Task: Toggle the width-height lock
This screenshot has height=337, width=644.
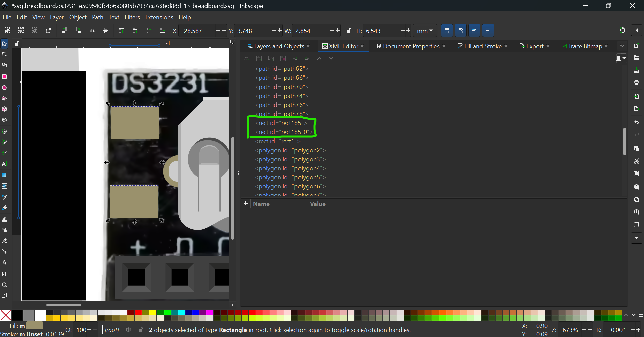Action: [x=349, y=31]
